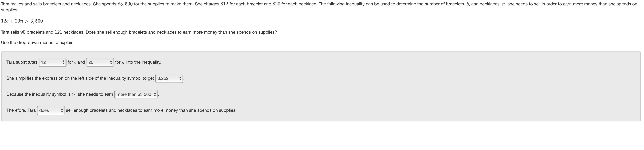
Task: Click the inequality 12b + 20n > 3,500
Action: [x=22, y=21]
